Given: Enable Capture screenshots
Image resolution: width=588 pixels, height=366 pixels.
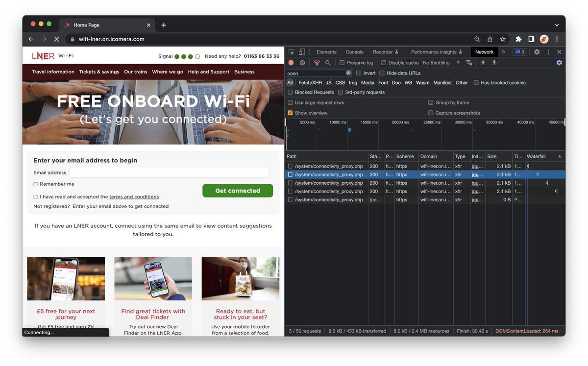Looking at the screenshot, I should (x=431, y=113).
